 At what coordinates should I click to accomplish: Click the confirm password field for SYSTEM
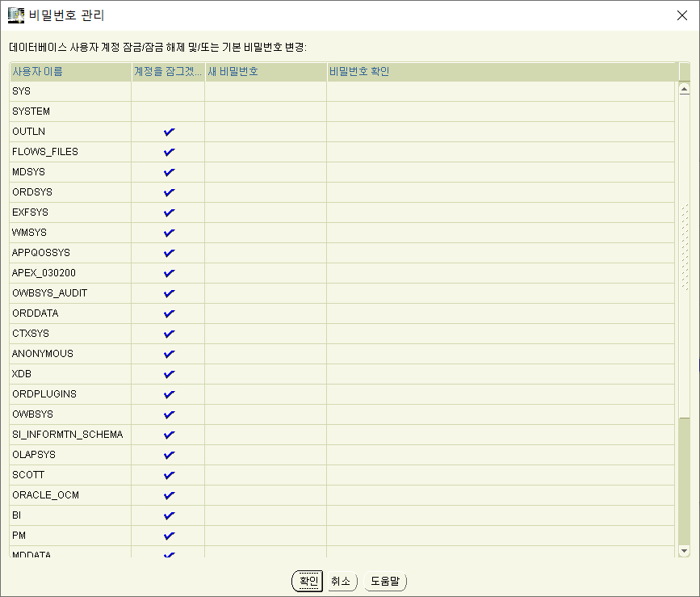[501, 111]
